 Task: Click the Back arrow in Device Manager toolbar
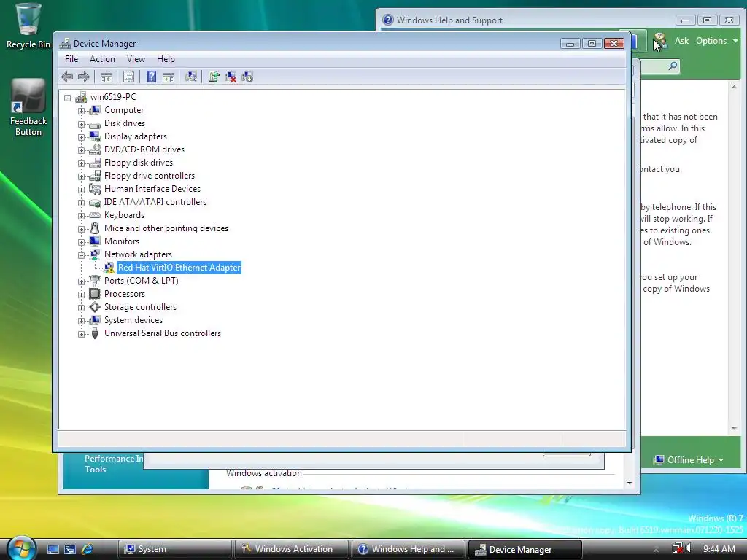coord(67,77)
